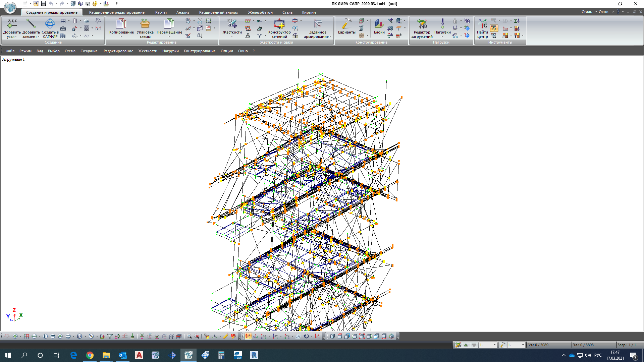
Task: Open Google Chrome from the taskbar
Action: (x=90, y=355)
